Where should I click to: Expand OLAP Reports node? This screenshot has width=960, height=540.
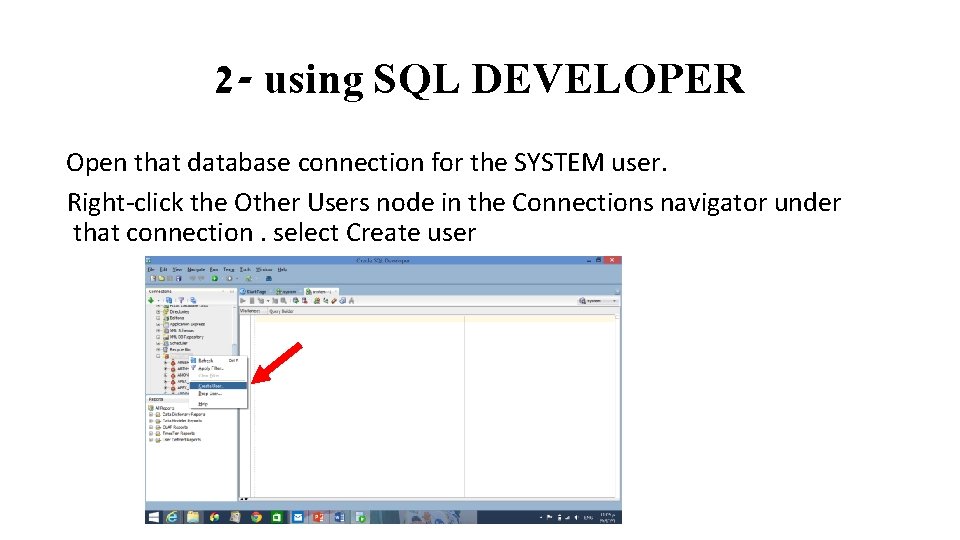(151, 427)
